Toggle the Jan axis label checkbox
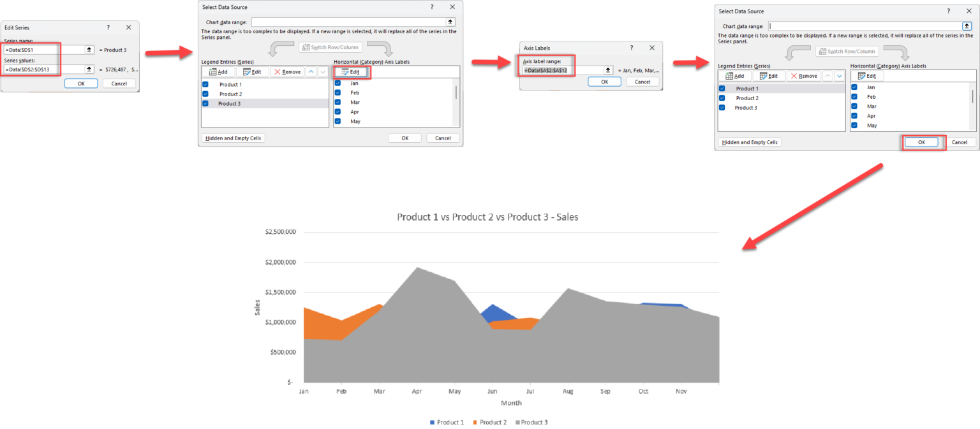980x429 pixels. [337, 82]
